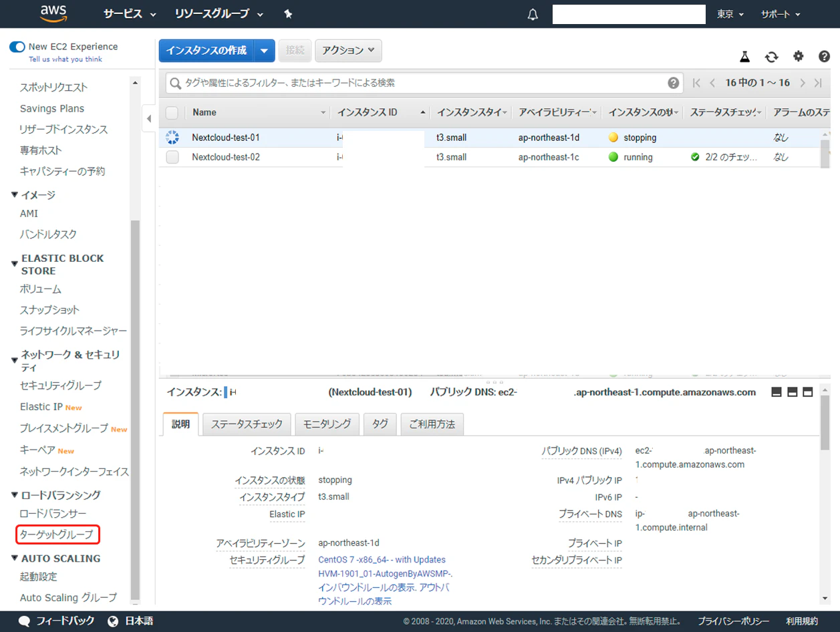840x632 pixels.
Task: Minimize the instance detail pane
Action: click(x=777, y=392)
